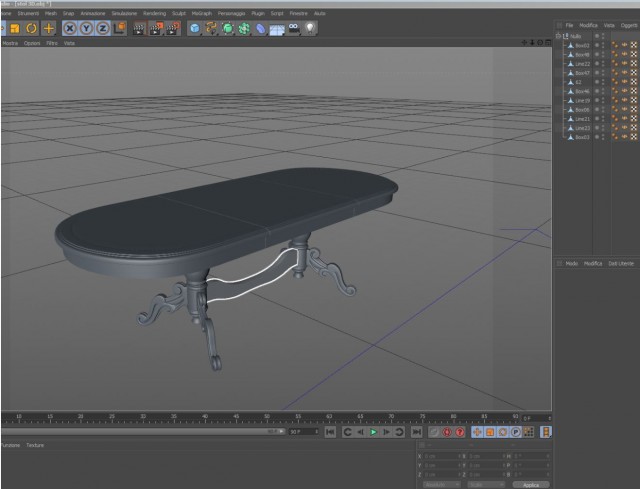Toggle visibility dots for Nullo object
640x489 pixels.
coord(603,36)
